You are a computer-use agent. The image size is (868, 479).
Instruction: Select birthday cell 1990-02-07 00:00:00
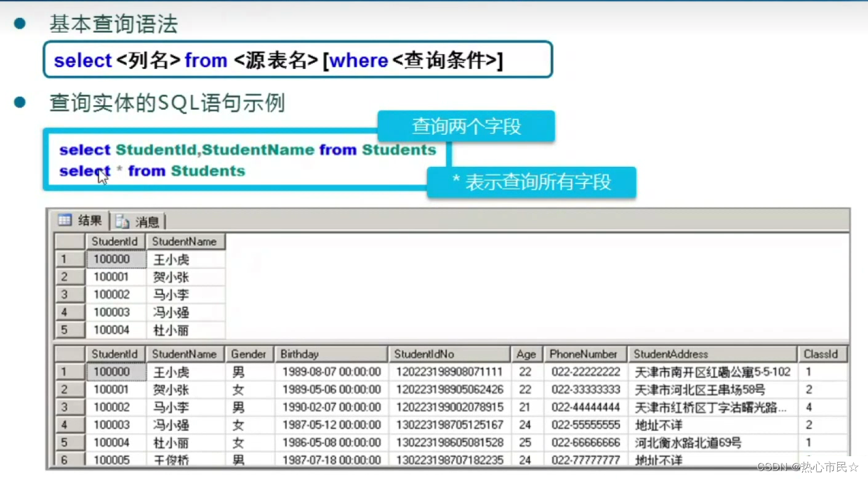[x=331, y=407]
